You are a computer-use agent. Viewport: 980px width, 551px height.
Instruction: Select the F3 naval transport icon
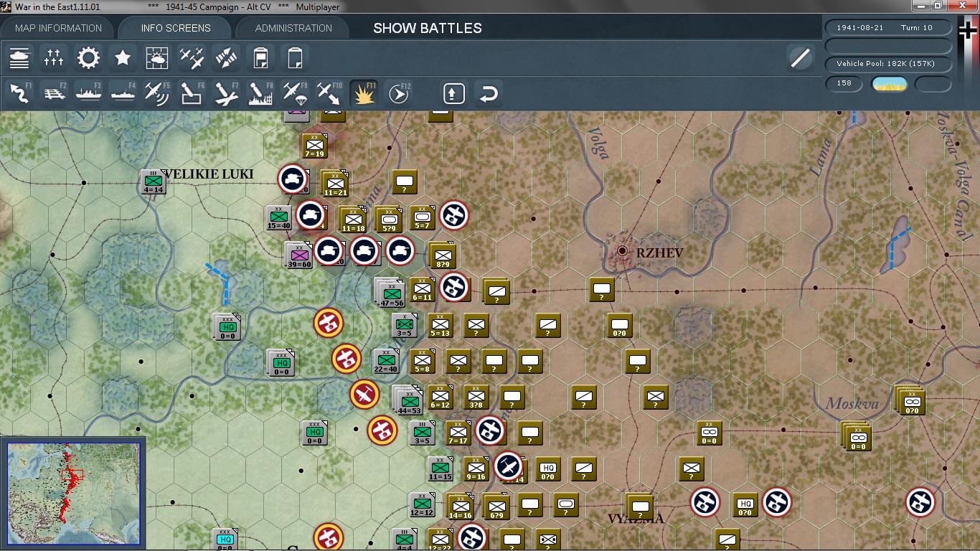click(88, 93)
